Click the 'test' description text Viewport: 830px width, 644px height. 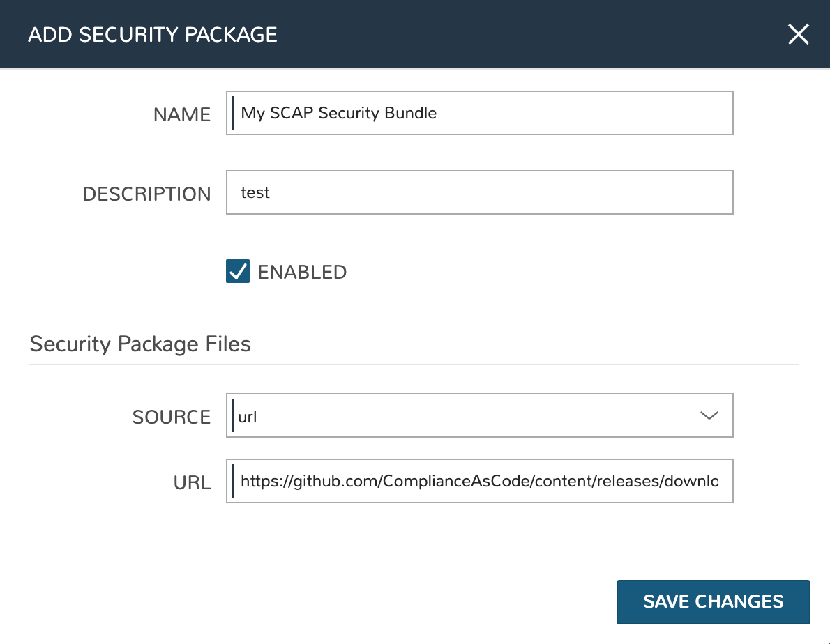tap(255, 192)
